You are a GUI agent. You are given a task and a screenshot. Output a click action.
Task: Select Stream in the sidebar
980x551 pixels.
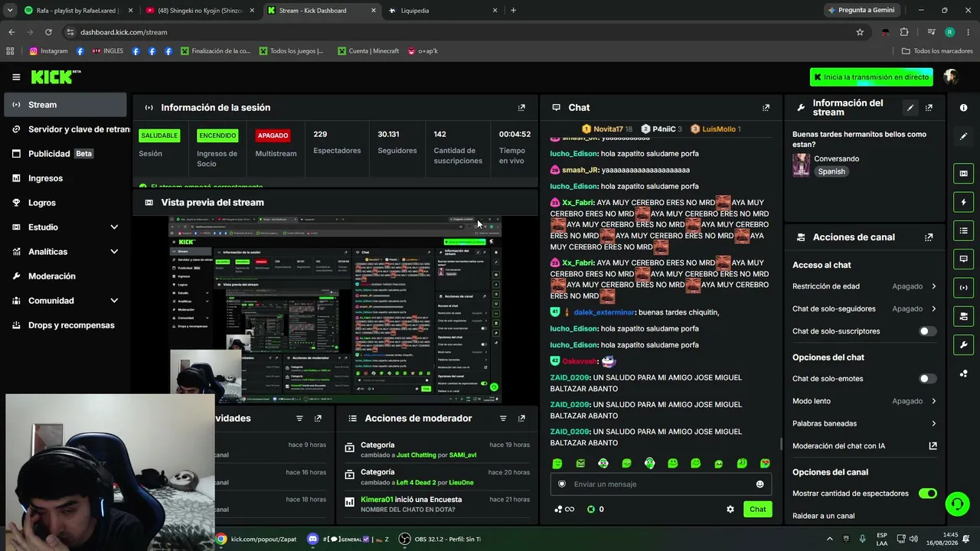coord(65,105)
